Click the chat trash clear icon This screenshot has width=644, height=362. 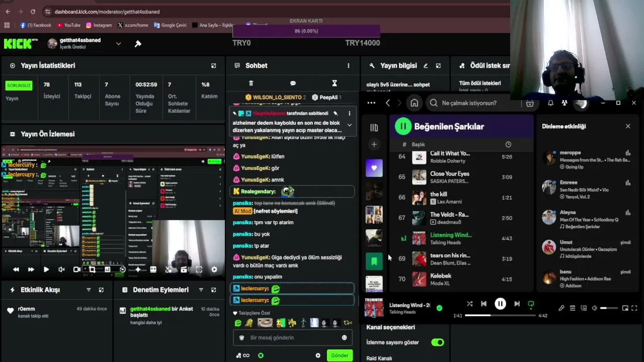pos(251,83)
